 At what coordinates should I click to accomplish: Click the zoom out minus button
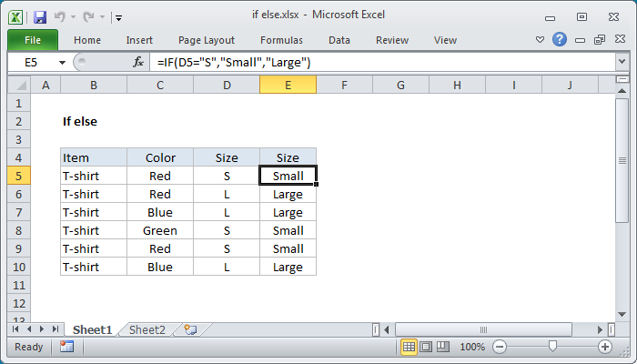tap(497, 347)
